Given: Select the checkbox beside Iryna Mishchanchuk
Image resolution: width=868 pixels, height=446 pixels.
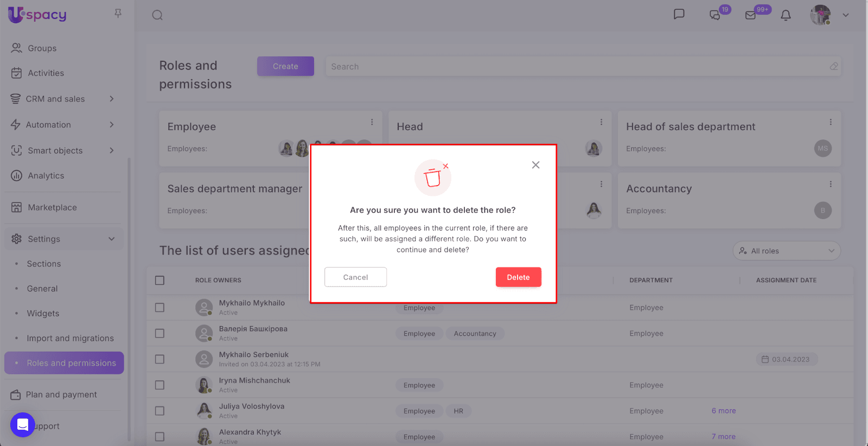Looking at the screenshot, I should click(159, 385).
